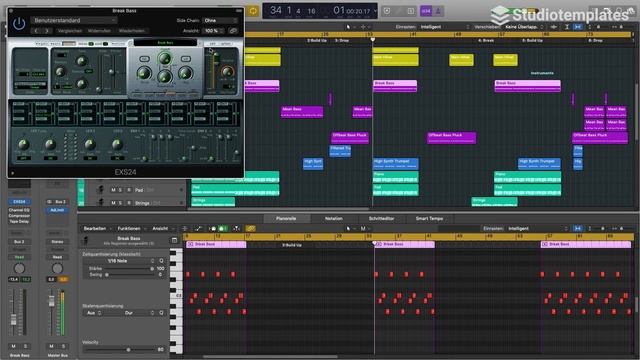Mute the Strings track
The image size is (640, 360).
[113, 203]
